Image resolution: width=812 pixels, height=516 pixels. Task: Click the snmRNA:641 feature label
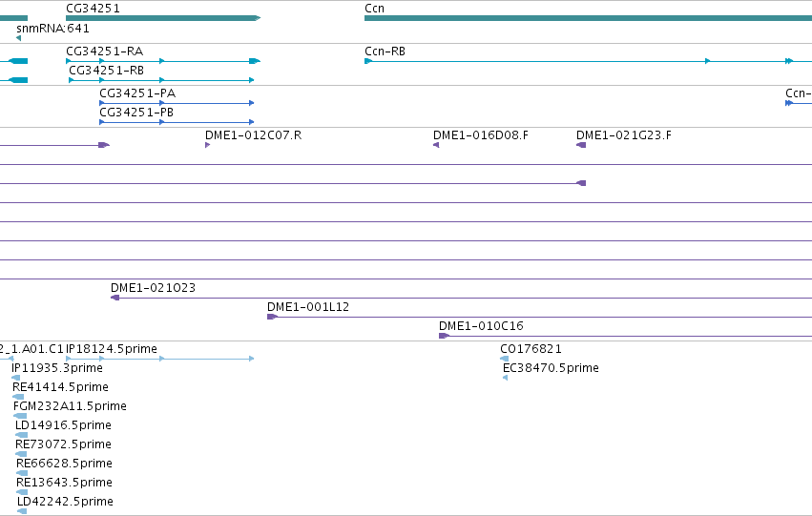pyautogui.click(x=52, y=29)
